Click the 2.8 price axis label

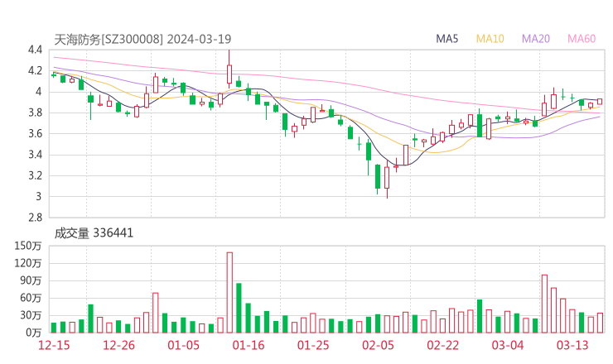35,218
